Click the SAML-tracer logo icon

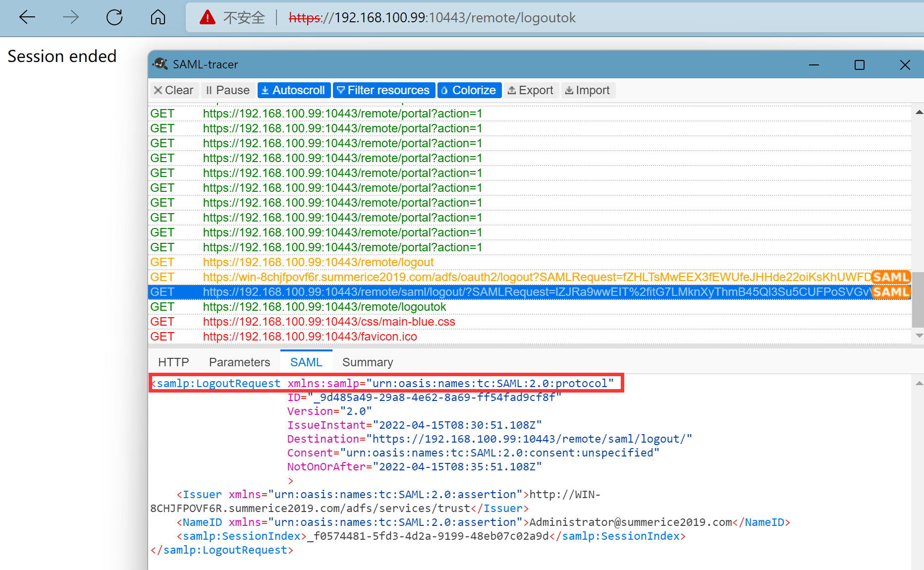click(x=161, y=64)
